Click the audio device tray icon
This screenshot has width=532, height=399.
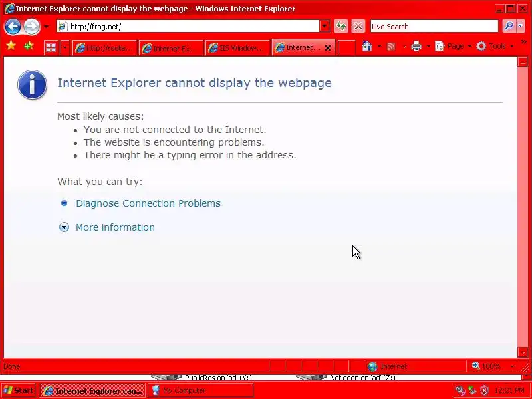click(x=460, y=391)
